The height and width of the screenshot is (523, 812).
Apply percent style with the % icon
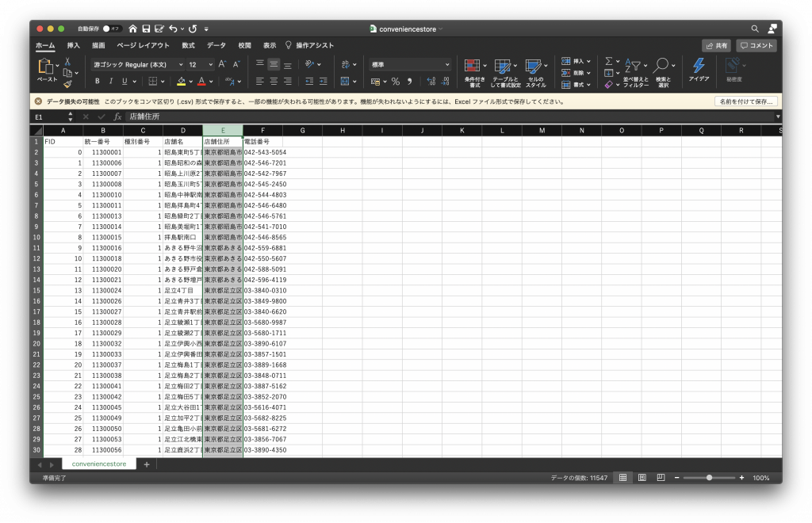[x=396, y=81]
